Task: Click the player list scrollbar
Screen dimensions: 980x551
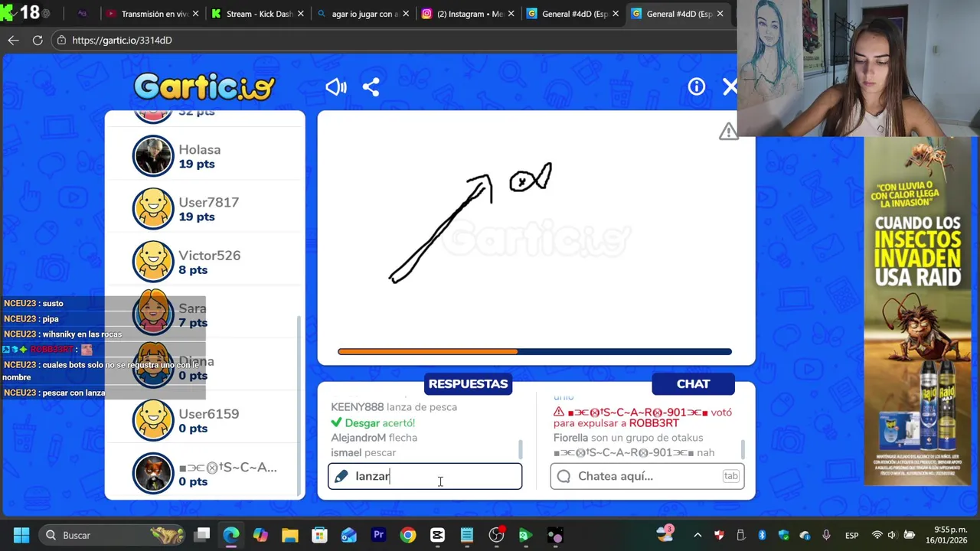Action: point(299,406)
